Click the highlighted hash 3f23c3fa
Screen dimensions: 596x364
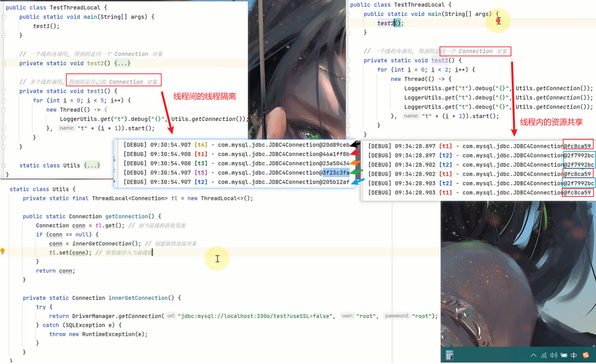(336, 173)
